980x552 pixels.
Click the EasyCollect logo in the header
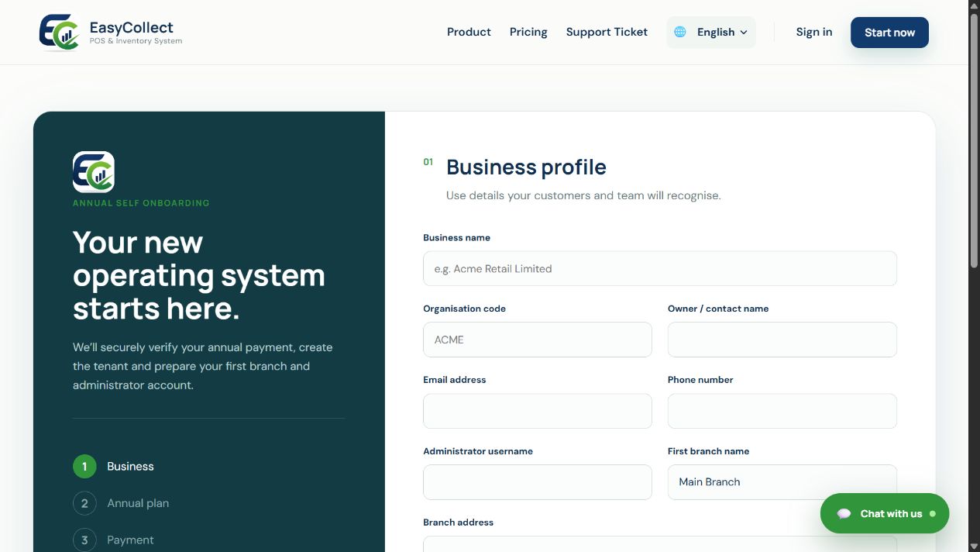(60, 32)
